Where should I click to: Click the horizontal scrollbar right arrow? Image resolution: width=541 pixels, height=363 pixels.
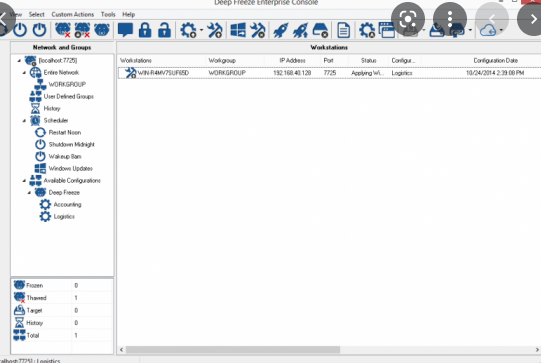tap(537, 350)
